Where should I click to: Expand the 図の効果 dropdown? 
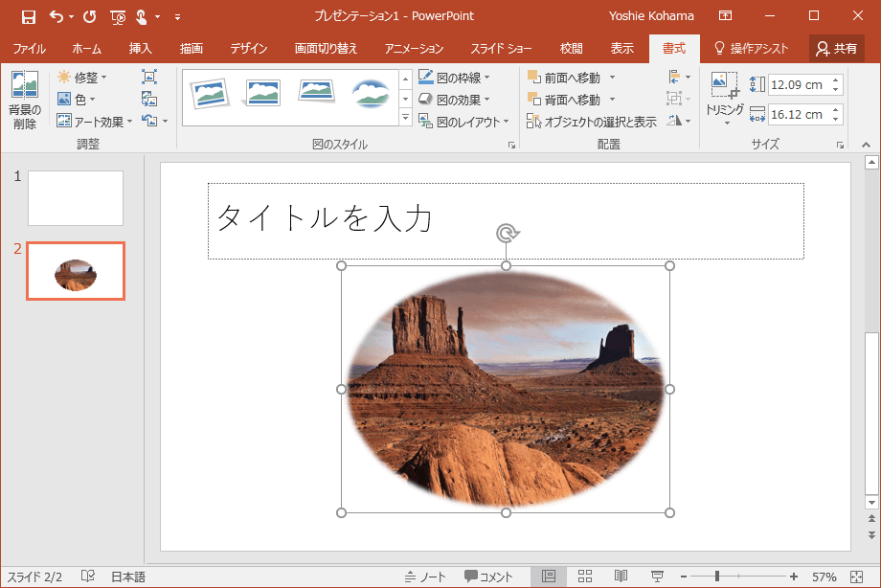pyautogui.click(x=455, y=100)
